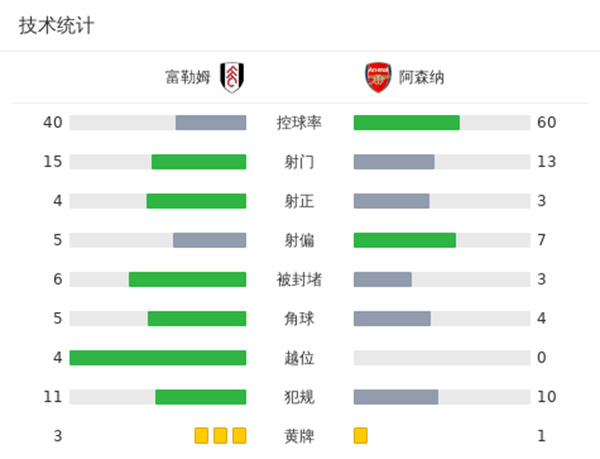The width and height of the screenshot is (600, 459).
Task: Click the Fulham club crest
Action: pyautogui.click(x=232, y=77)
